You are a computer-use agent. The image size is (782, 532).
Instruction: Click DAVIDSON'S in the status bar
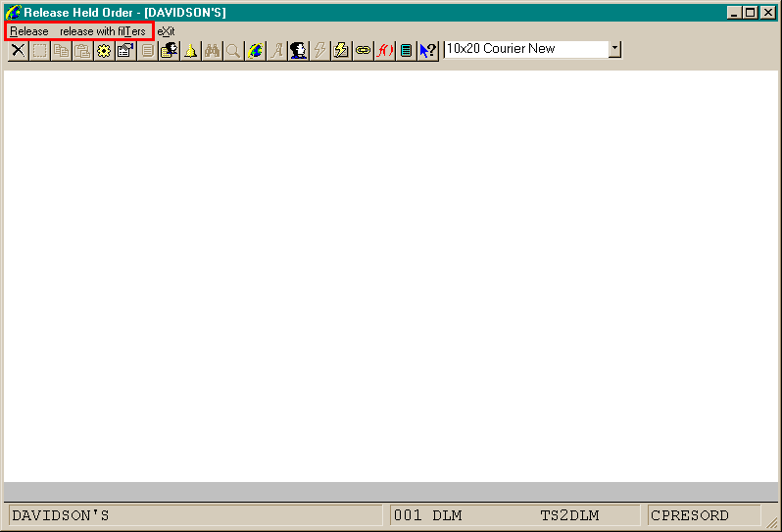(x=61, y=515)
